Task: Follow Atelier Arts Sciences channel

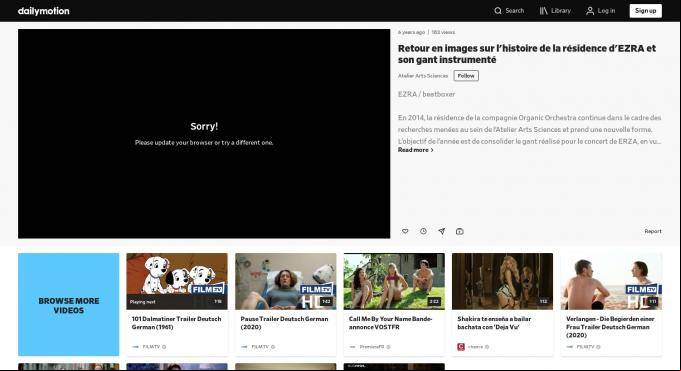Action: [466, 76]
